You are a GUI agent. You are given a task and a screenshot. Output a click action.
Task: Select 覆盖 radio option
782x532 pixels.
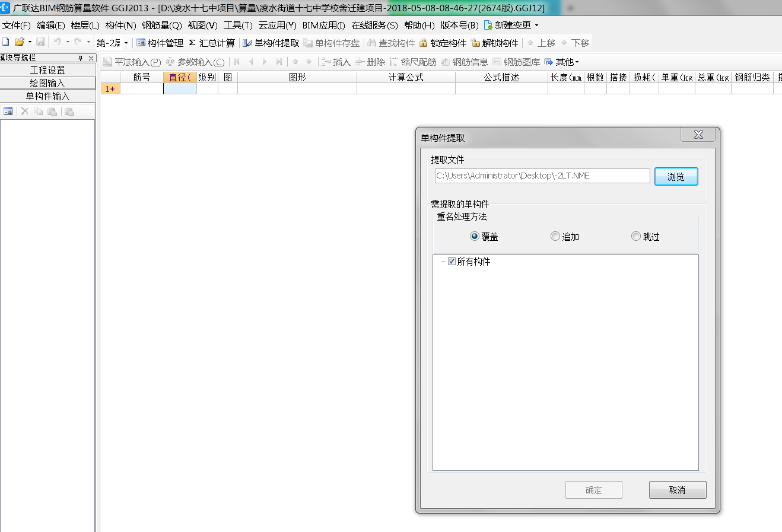pos(484,237)
